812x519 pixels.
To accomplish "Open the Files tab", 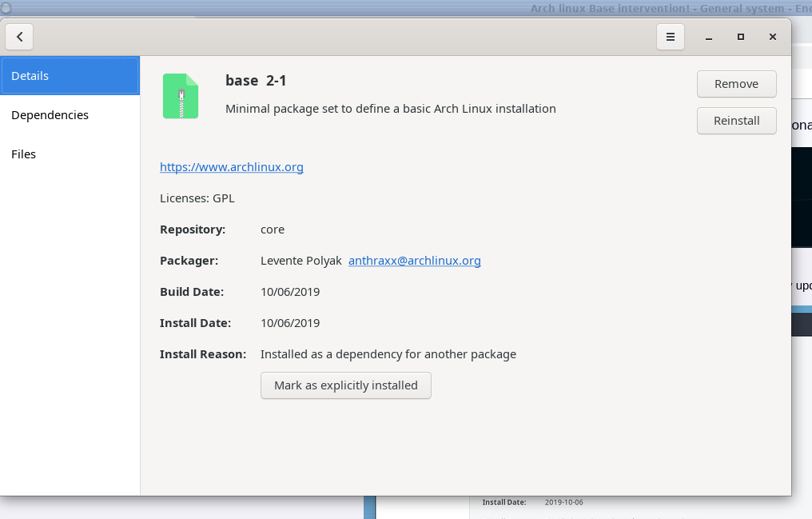I will point(70,154).
